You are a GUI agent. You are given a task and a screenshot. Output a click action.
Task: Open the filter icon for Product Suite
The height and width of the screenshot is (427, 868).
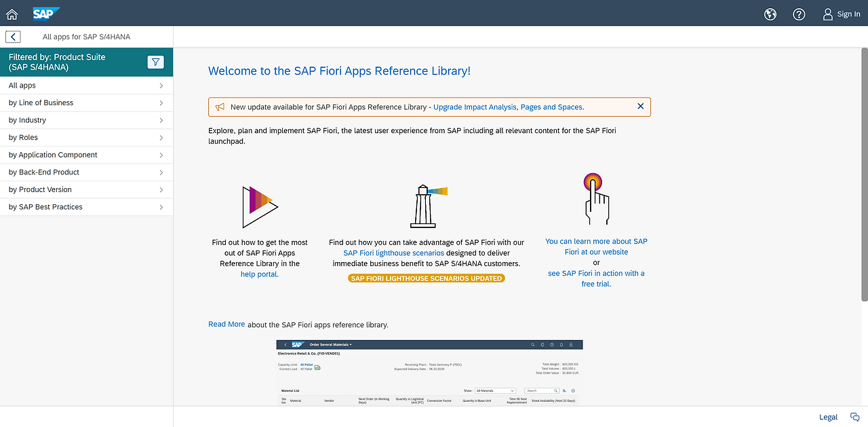(x=156, y=62)
